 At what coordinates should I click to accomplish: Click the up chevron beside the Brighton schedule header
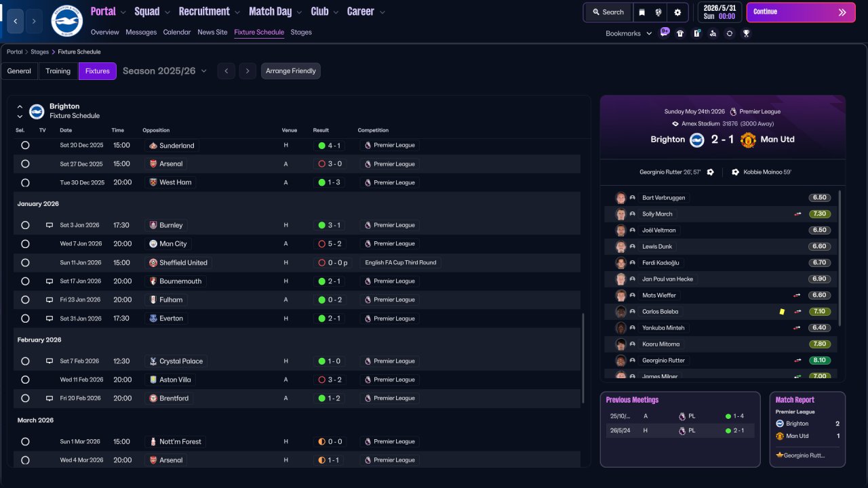point(20,106)
